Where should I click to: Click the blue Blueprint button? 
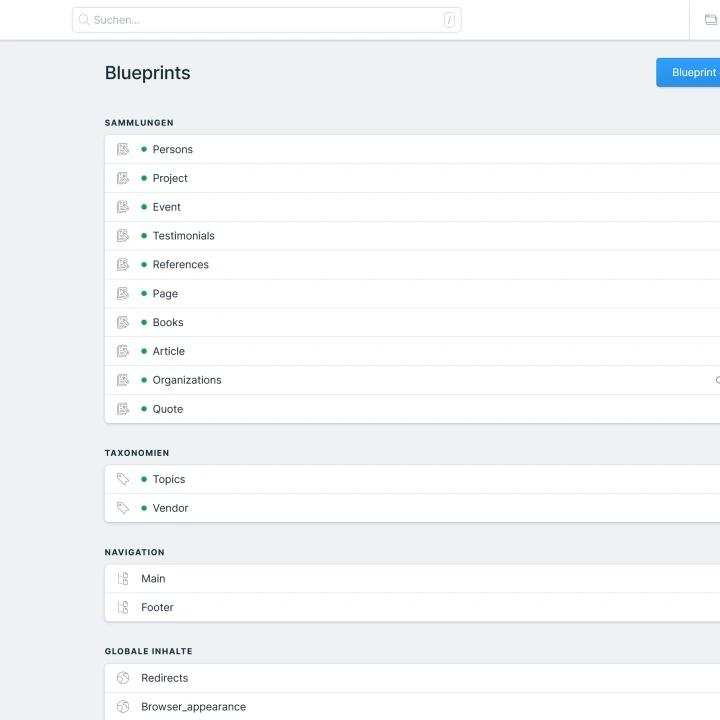[688, 72]
